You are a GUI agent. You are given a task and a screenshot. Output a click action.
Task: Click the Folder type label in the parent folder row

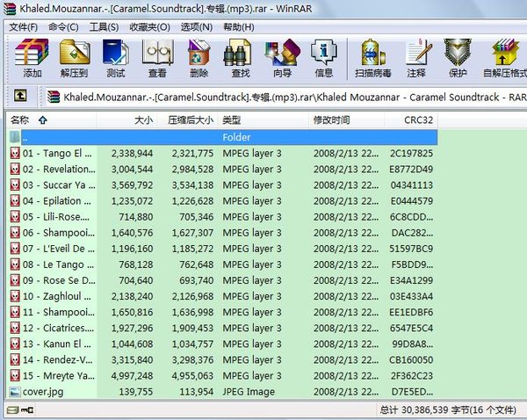click(x=236, y=137)
